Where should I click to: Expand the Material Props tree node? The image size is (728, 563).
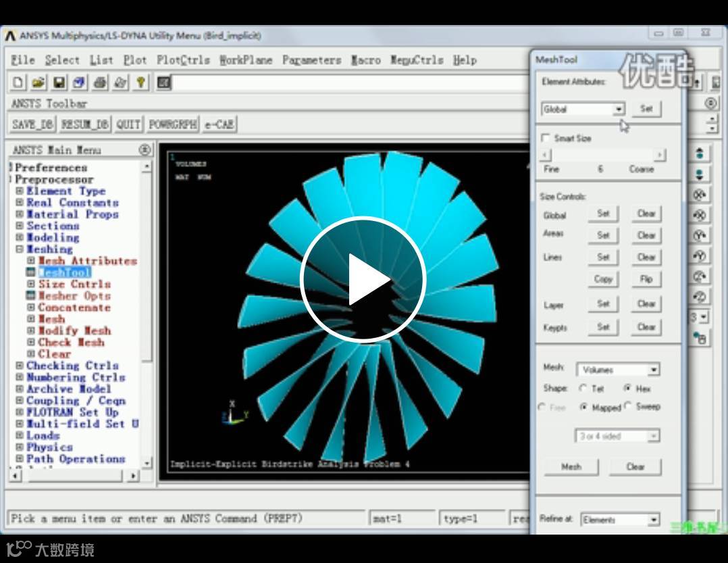click(x=20, y=214)
